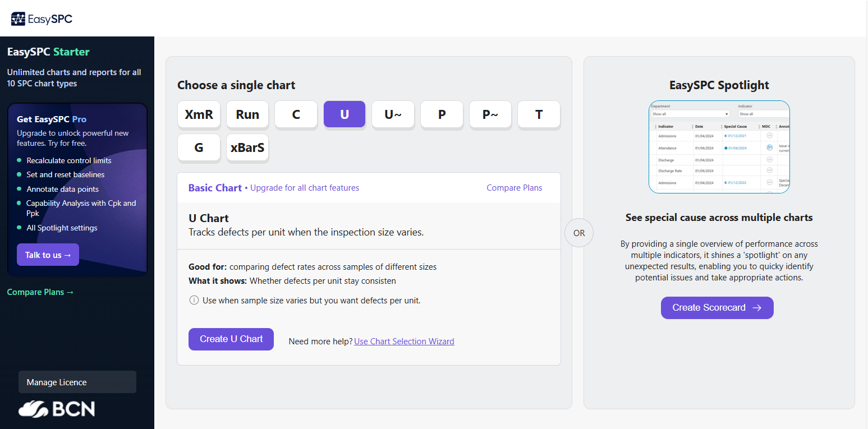The image size is (868, 429).
Task: Click the Create Scorecard button
Action: [717, 308]
